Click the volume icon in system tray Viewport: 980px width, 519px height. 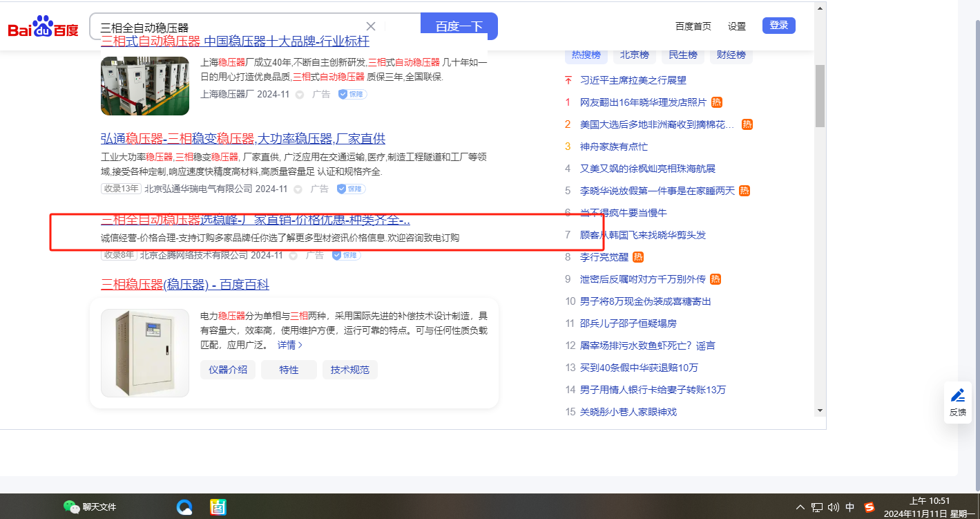[x=833, y=507]
